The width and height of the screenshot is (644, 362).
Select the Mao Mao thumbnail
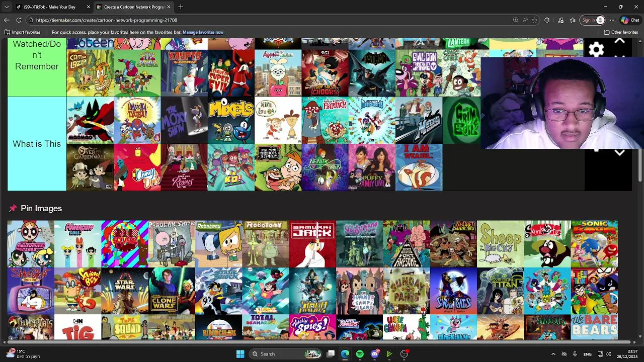pos(90,120)
